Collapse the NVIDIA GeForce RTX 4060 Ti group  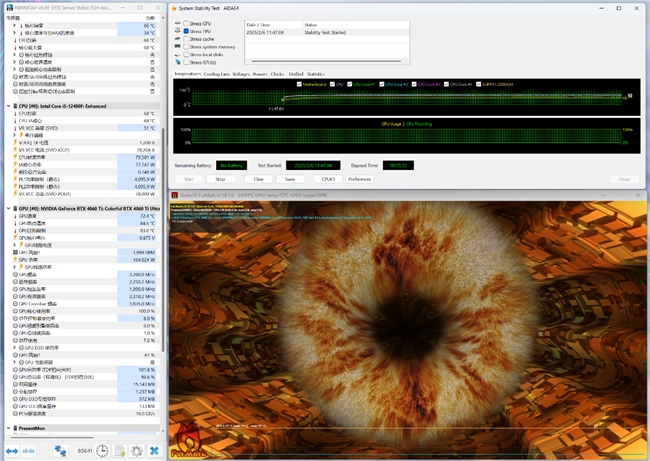[8, 209]
